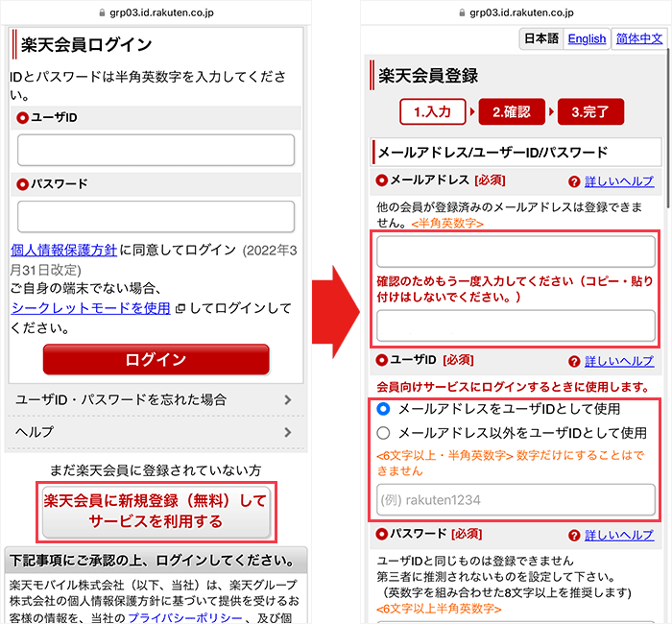The width and height of the screenshot is (672, 624).
Task: Click the first メールアドレス input field
Action: pos(516,252)
